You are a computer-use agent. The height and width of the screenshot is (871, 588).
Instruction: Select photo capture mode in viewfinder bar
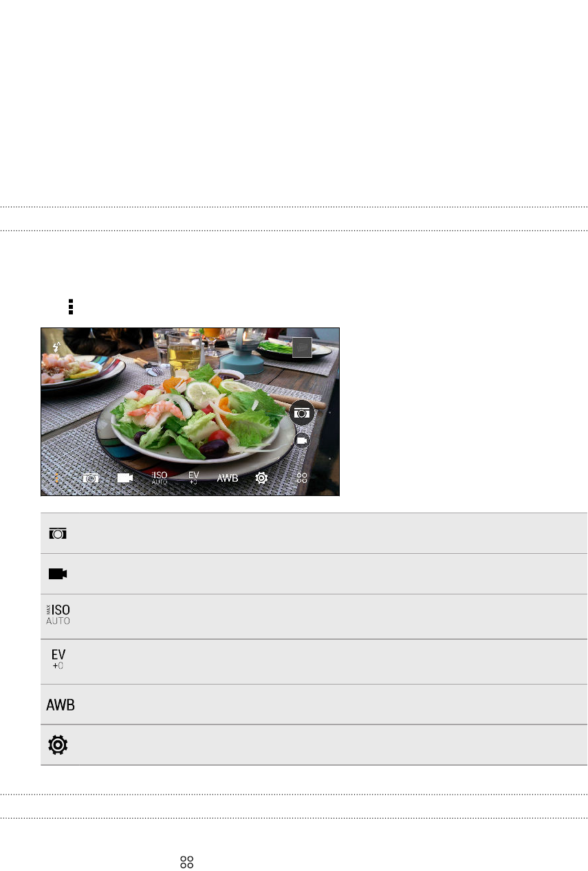click(91, 477)
